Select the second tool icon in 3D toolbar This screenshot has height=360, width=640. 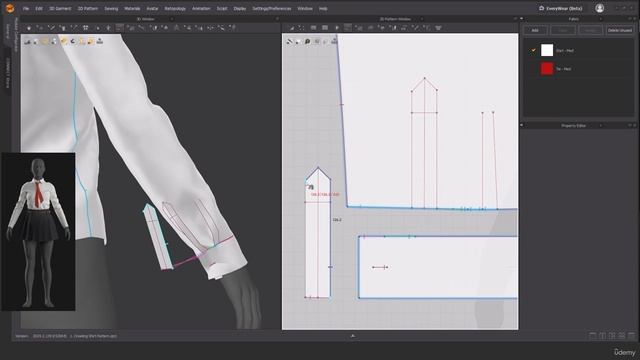tap(40, 28)
